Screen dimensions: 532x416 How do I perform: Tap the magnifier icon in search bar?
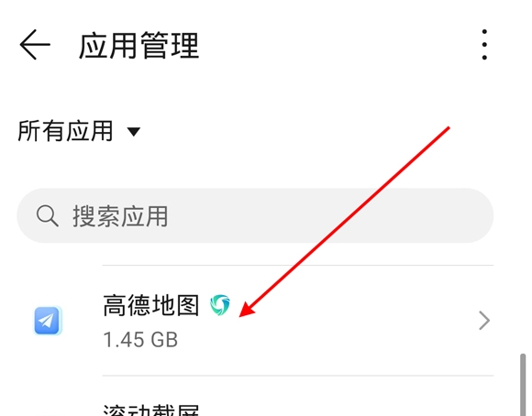tap(47, 215)
